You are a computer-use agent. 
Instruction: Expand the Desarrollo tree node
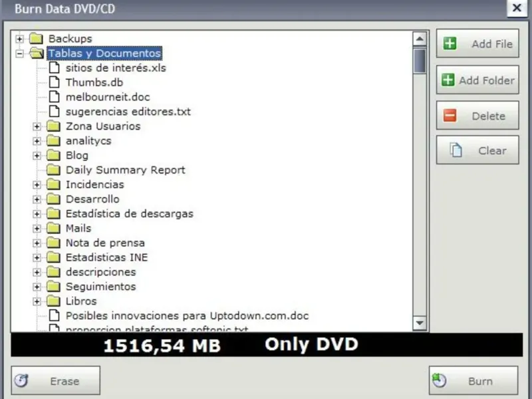[x=37, y=199]
